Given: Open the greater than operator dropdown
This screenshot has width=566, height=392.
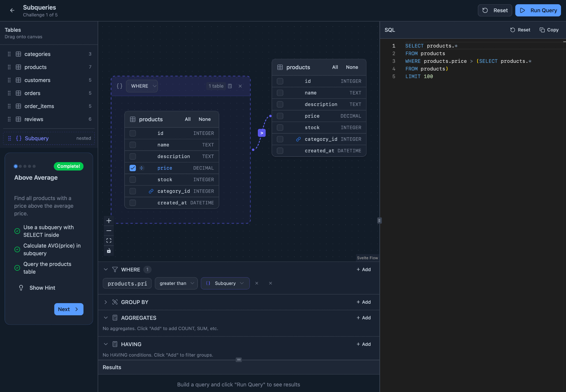Looking at the screenshot, I should point(176,283).
